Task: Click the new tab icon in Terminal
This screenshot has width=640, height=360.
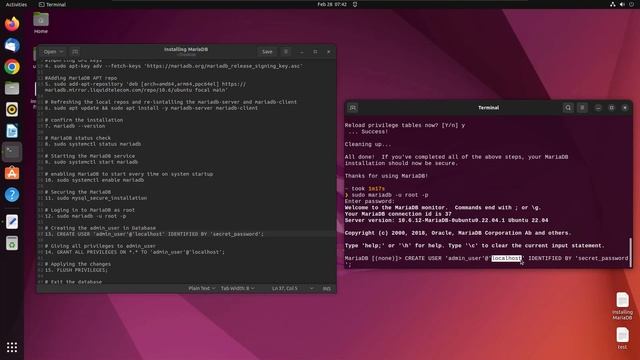Action: click(353, 108)
